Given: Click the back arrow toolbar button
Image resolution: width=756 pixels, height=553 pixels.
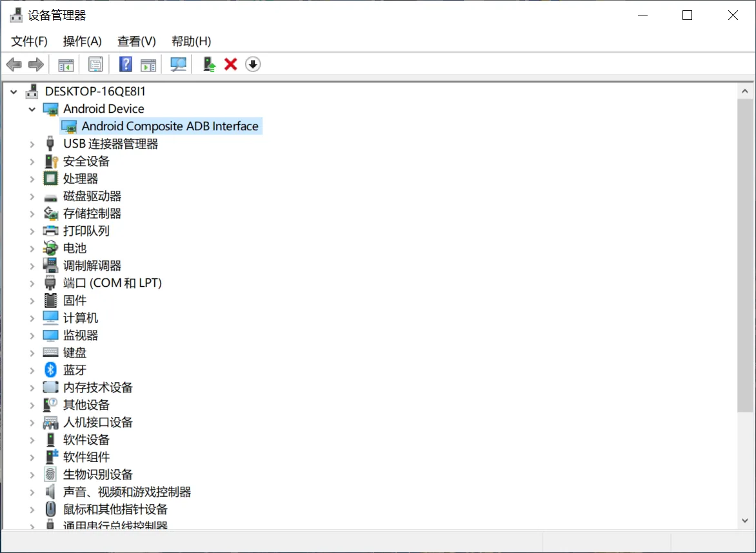Looking at the screenshot, I should 14,64.
